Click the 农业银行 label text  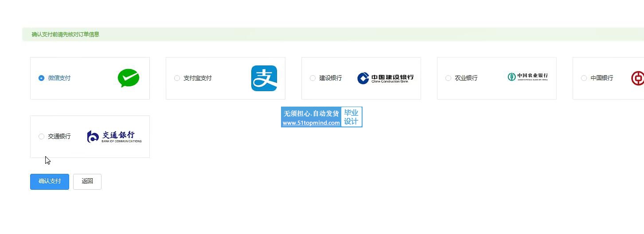pos(466,78)
